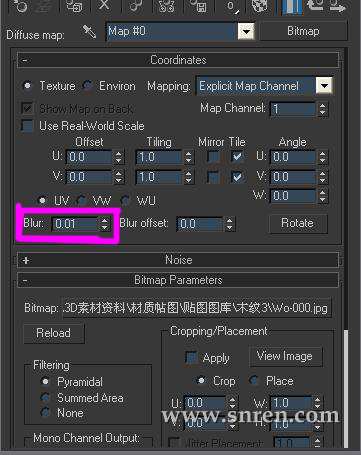Click the Reset Map X icon

[105, 5]
